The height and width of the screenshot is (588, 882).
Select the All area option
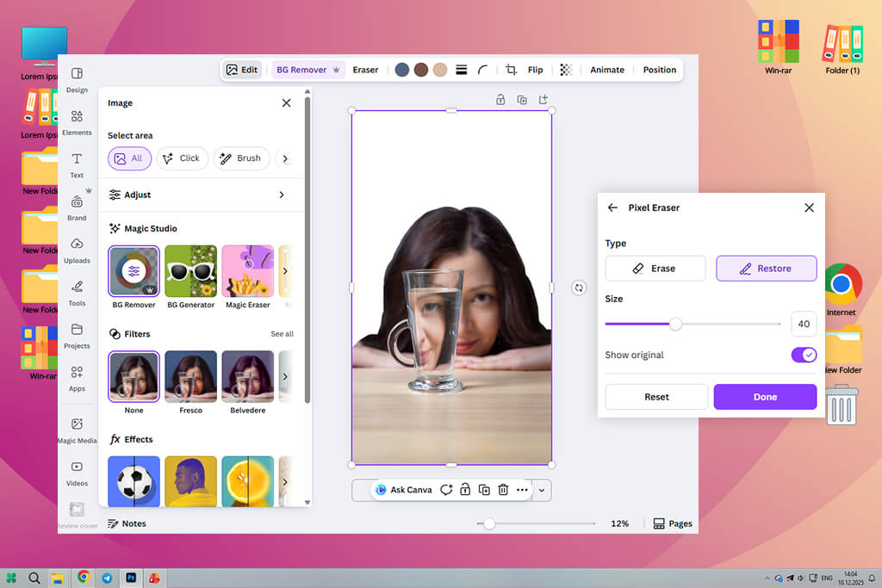(x=130, y=158)
